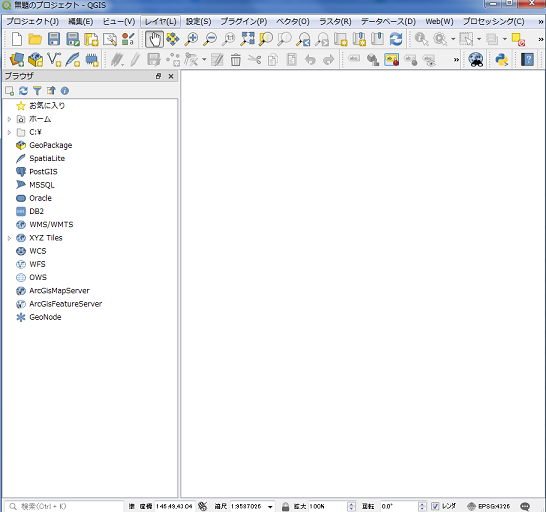Click the Deselect Features icon
The width and height of the screenshot is (546, 512).
point(518,40)
